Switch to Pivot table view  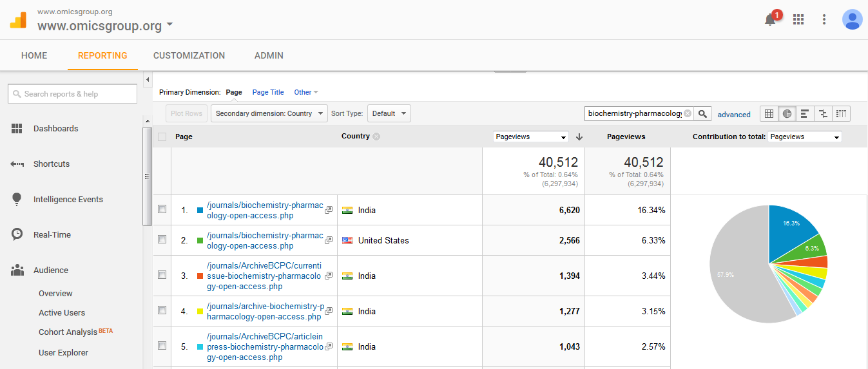841,114
